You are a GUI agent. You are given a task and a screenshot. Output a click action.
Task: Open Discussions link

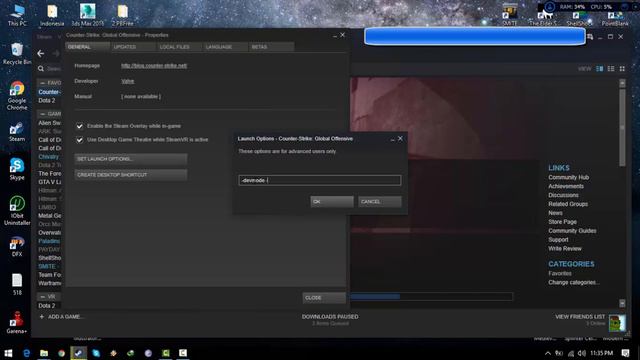(563, 196)
